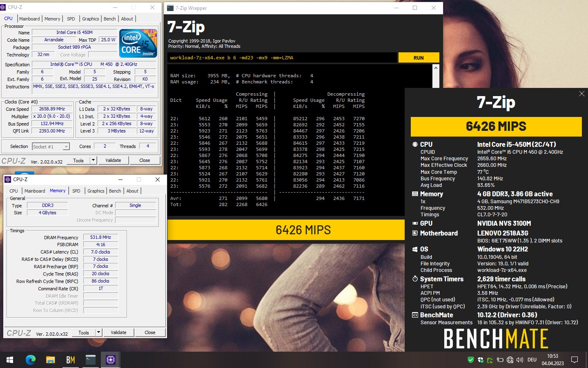
Task: Click the Close button in the CPU-Z Memory window
Action: pyautogui.click(x=150, y=332)
